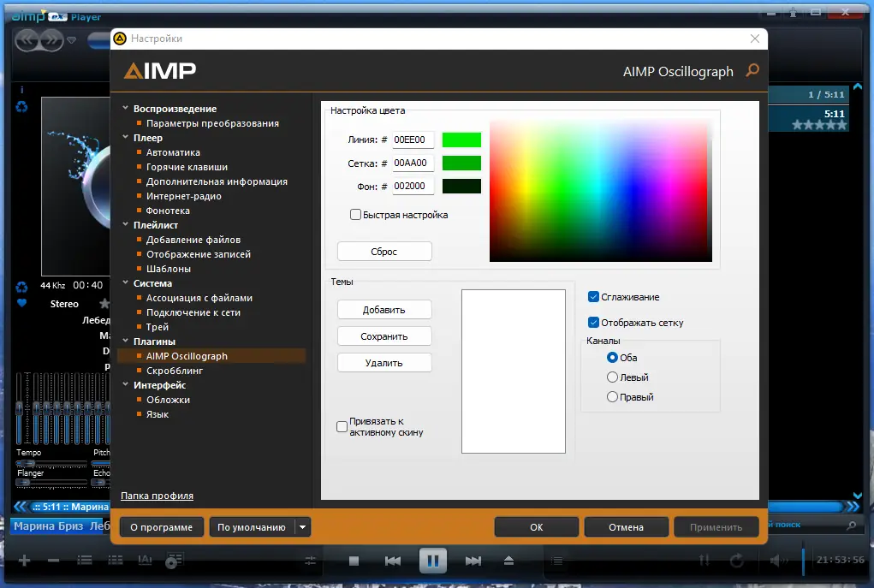Collapse the Воспроизведение tree group
Screen dimensions: 874x588
[126, 108]
